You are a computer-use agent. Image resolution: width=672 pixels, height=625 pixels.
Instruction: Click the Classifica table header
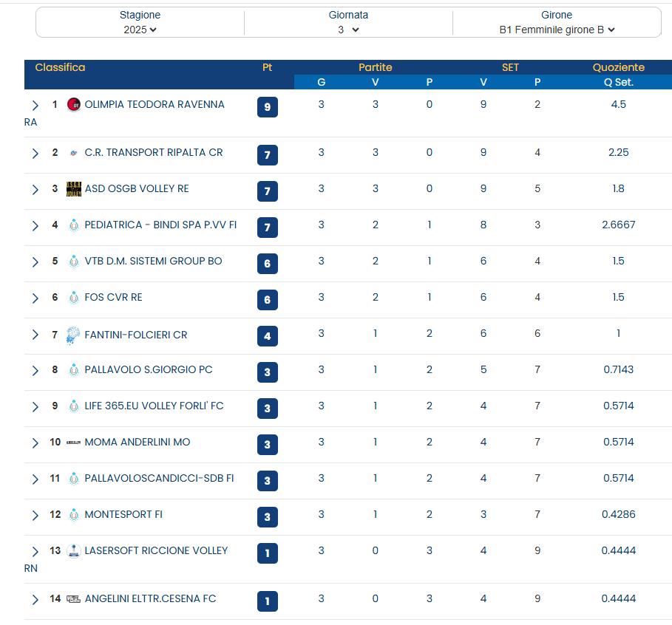point(60,67)
